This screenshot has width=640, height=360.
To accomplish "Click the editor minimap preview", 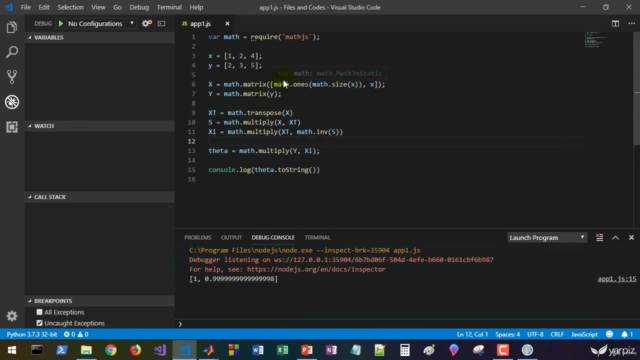I will (x=597, y=40).
